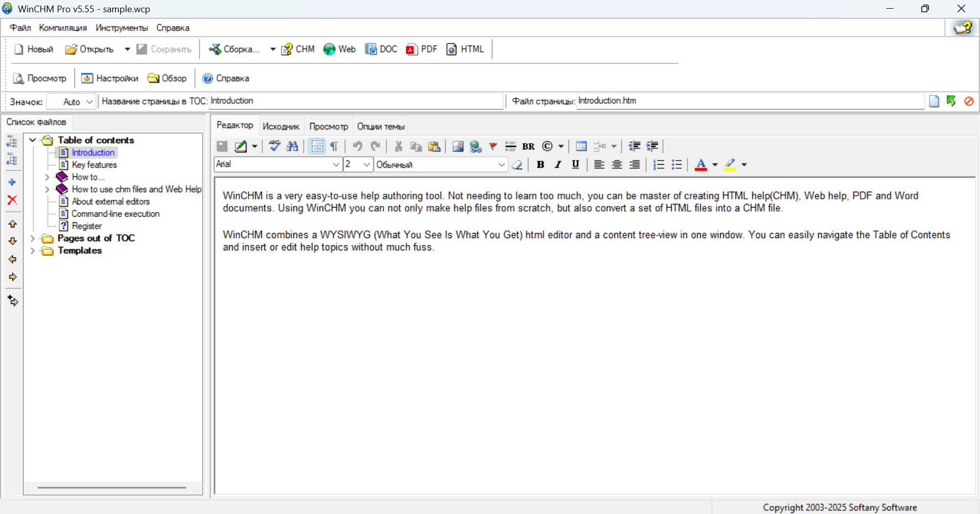Center the text alignment
Screen dimensions: 980x514
617,165
